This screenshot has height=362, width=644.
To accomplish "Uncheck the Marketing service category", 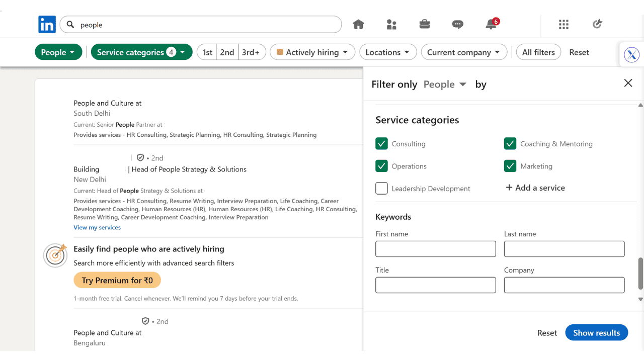I will pos(510,166).
